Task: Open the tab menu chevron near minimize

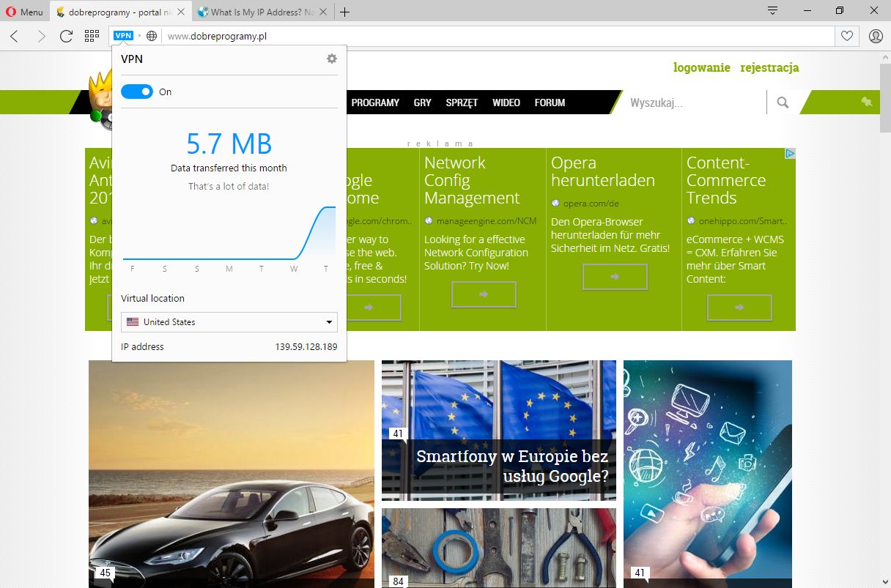Action: coord(772,11)
